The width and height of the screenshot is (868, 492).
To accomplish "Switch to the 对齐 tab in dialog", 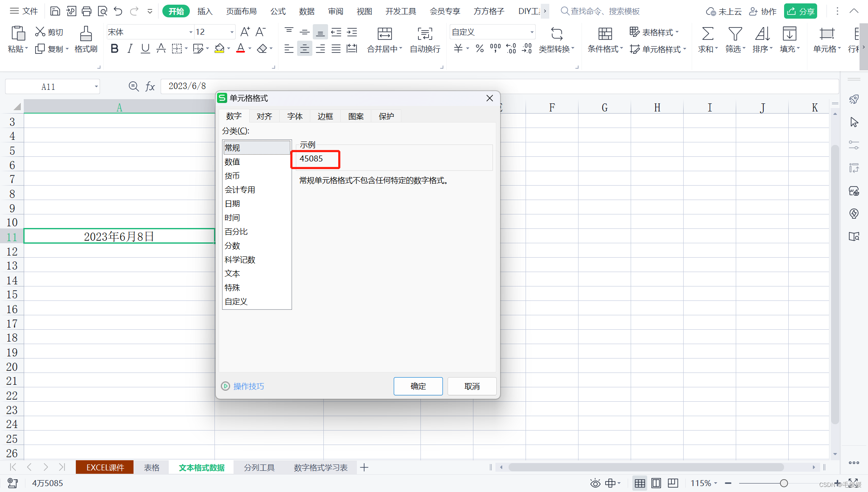I will click(x=264, y=116).
